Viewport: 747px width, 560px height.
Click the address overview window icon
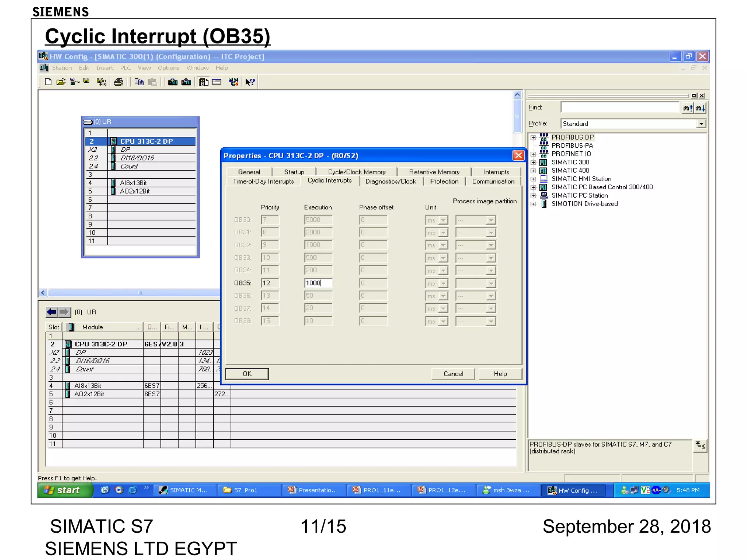pyautogui.click(x=217, y=82)
